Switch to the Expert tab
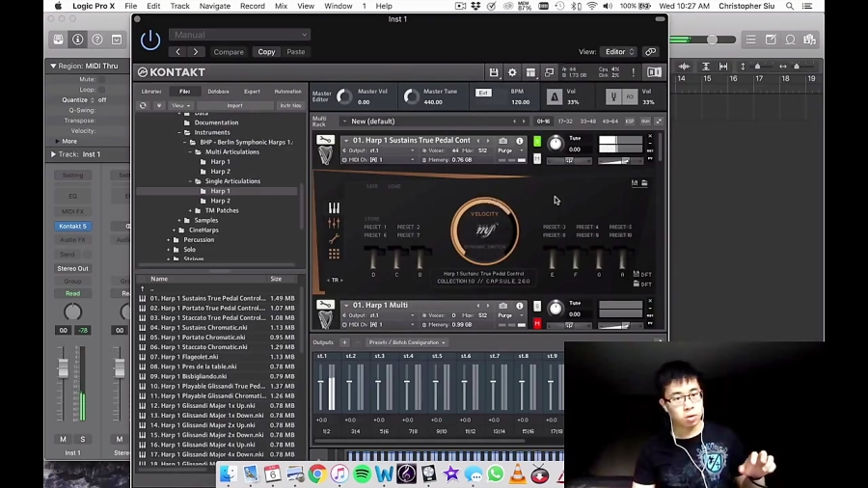This screenshot has height=488, width=868. [252, 92]
